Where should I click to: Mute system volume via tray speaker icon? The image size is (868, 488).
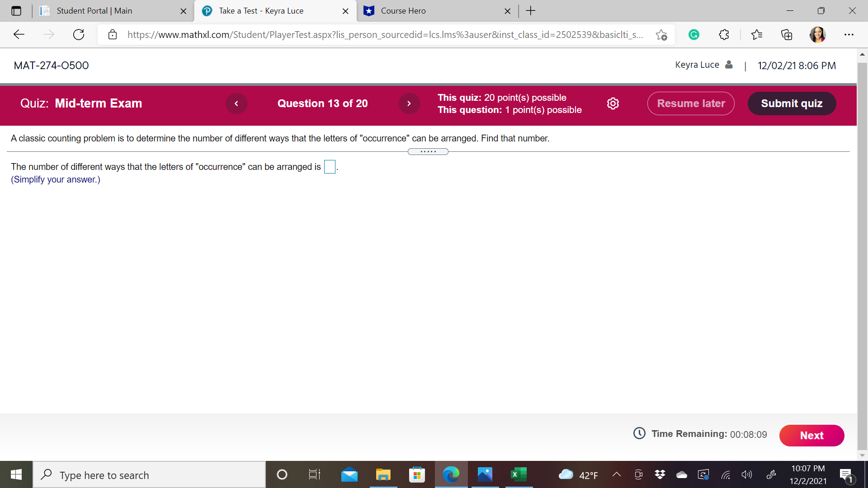pyautogui.click(x=747, y=474)
